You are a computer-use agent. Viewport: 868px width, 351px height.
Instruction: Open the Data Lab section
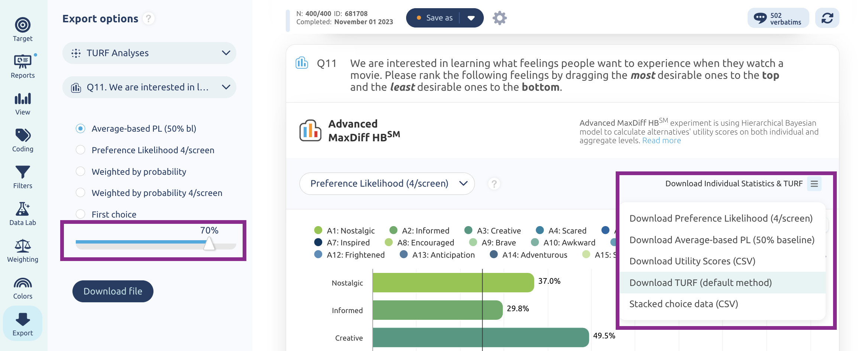pyautogui.click(x=23, y=214)
